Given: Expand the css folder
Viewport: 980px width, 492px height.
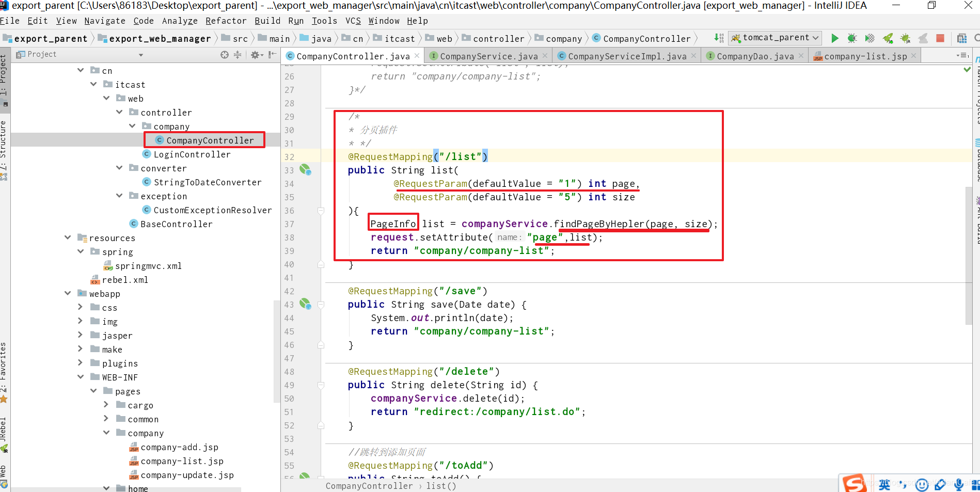Looking at the screenshot, I should click(80, 307).
